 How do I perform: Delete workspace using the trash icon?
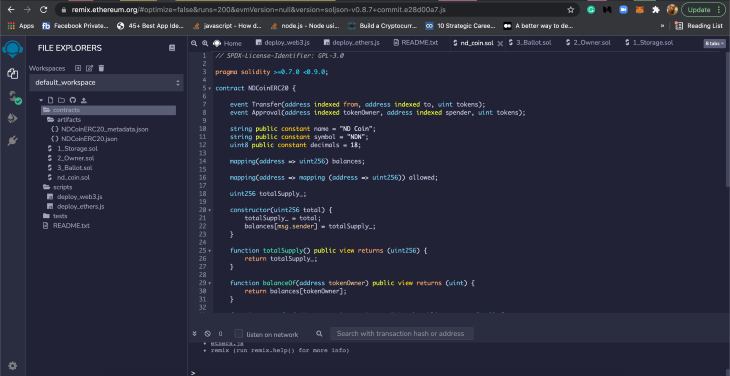101,68
